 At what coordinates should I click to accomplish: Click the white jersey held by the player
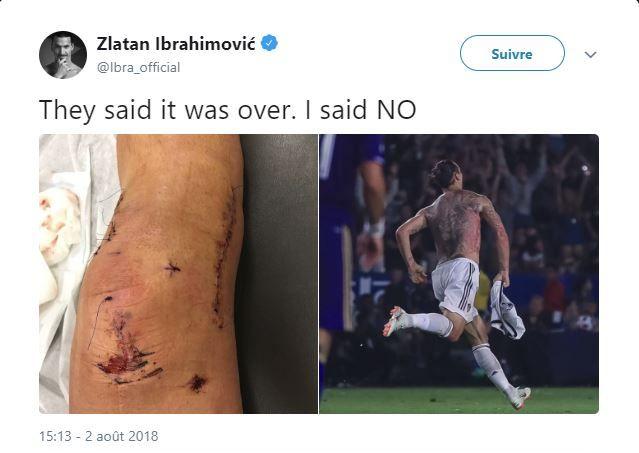point(507,309)
